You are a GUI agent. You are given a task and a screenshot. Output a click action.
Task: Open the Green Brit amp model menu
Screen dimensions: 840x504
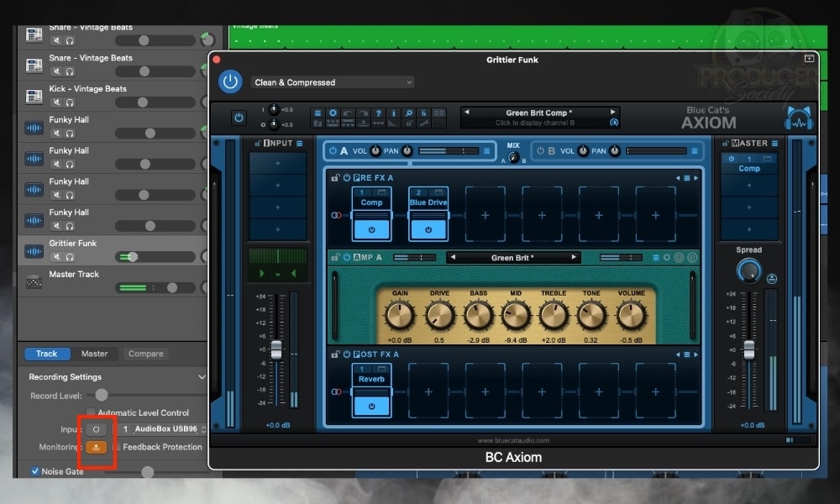[x=512, y=258]
